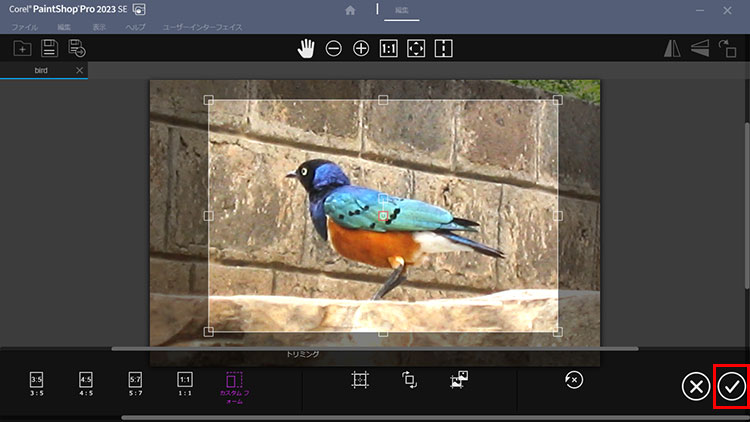Click the new image icon
Viewport: 750px width, 422px height.
point(22,48)
